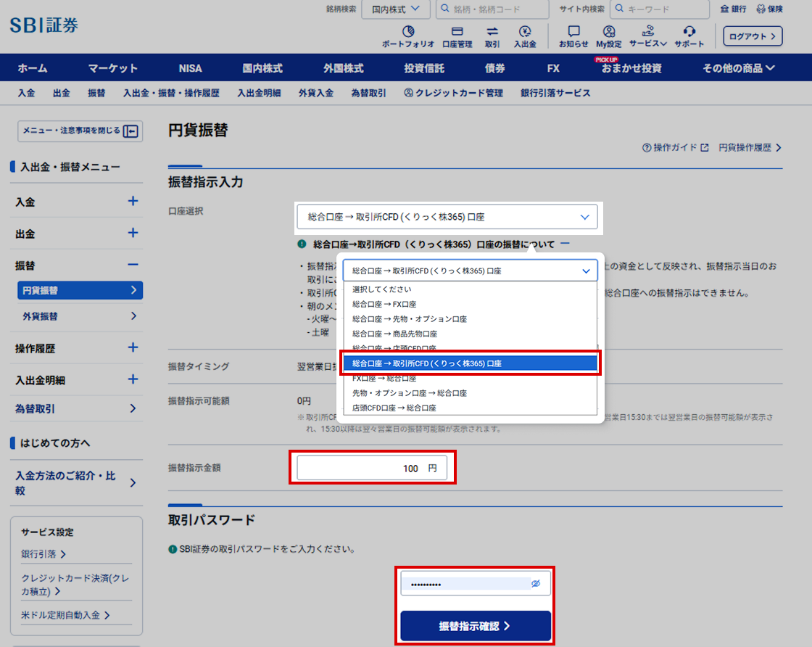Expand the 入金 sidebar section
The image size is (812, 647).
click(x=133, y=201)
